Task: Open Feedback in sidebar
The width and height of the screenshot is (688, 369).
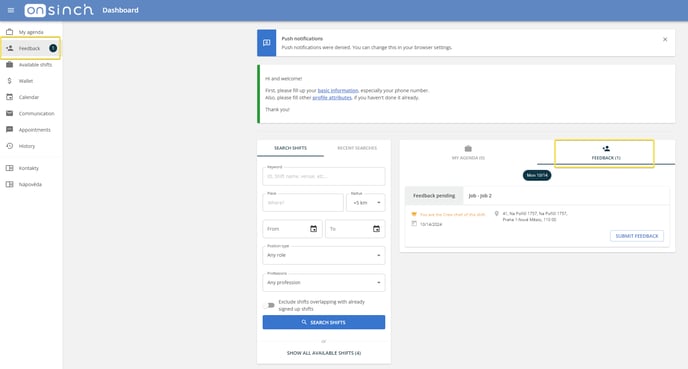Action: coord(30,48)
